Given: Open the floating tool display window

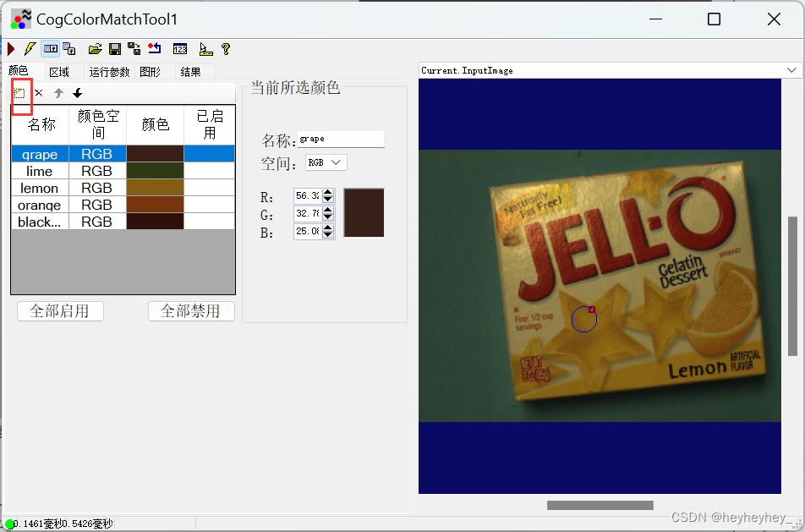Looking at the screenshot, I should click(69, 49).
